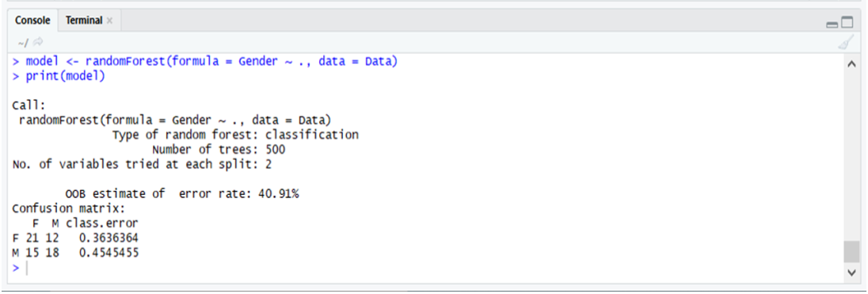
Task: Click the ~/ working directory path
Action: pos(23,43)
